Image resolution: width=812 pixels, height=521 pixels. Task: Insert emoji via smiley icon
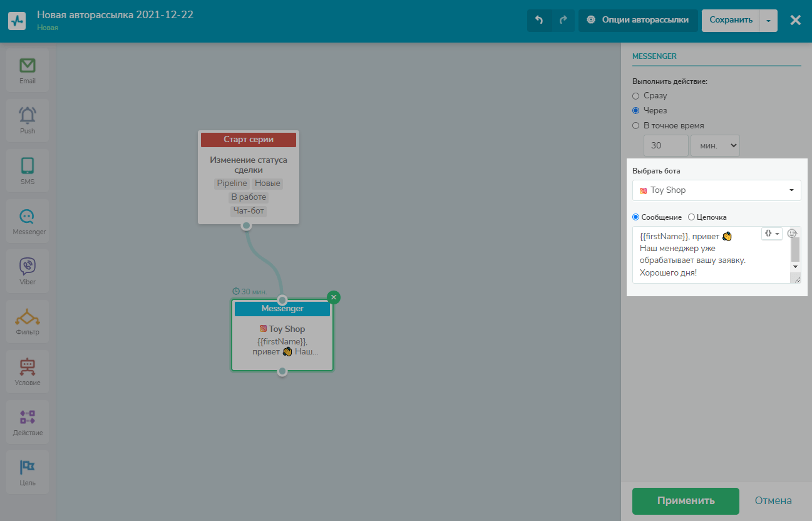pyautogui.click(x=792, y=234)
